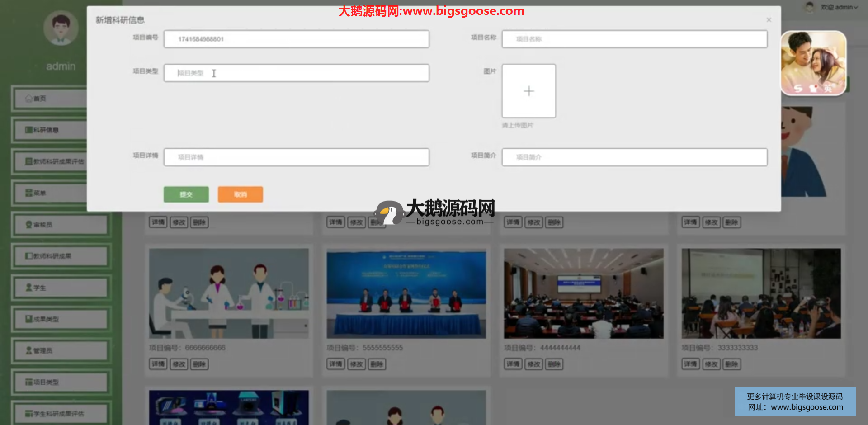Open the lab scientists thumbnail for project 6666666666
Viewport: 868px width, 425px height.
tap(229, 293)
